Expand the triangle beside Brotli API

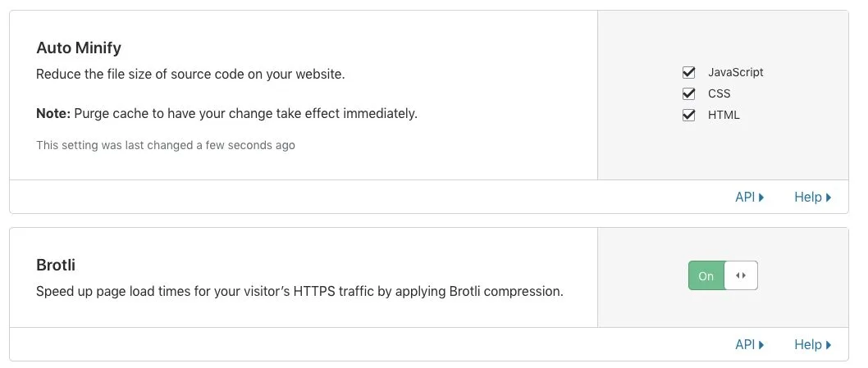[761, 345]
